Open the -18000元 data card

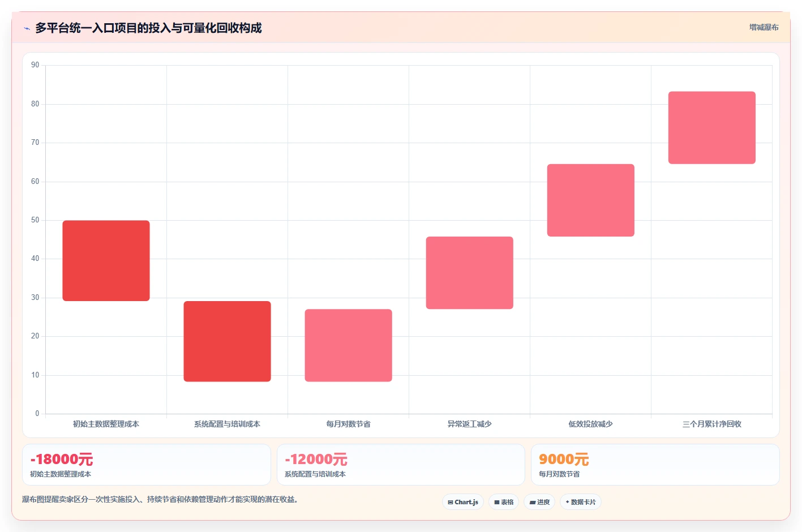pos(147,465)
